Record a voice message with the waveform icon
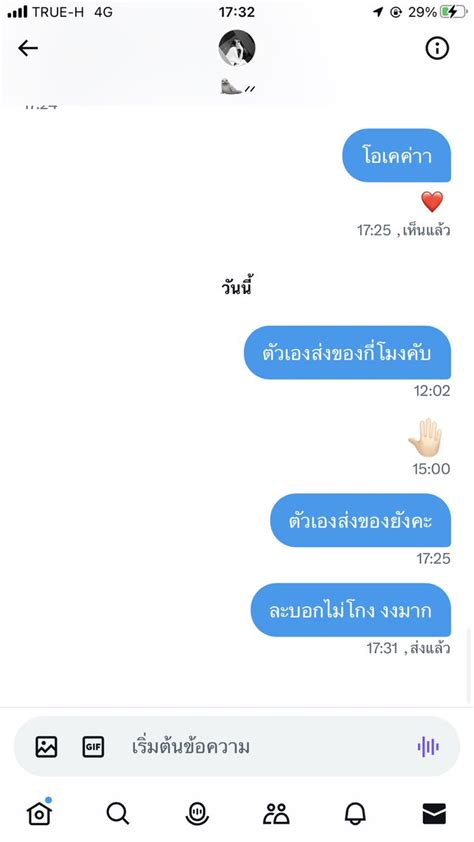Viewport: 474px width, 842px height. pyautogui.click(x=428, y=746)
